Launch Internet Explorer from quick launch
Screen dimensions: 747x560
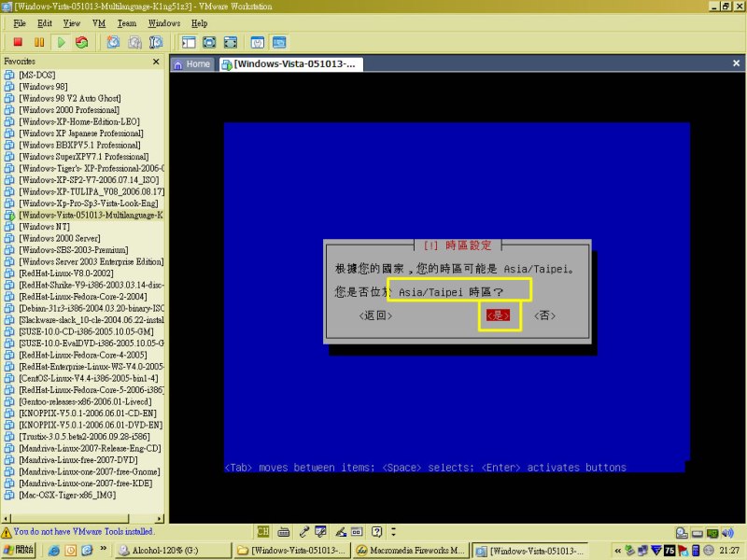[x=54, y=551]
